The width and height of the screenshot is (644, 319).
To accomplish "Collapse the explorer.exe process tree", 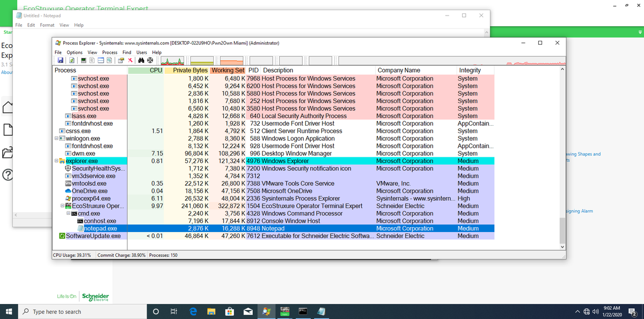I will point(56,161).
